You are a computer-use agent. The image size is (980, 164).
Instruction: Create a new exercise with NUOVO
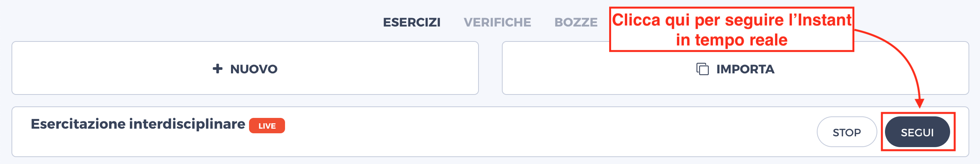point(245,68)
